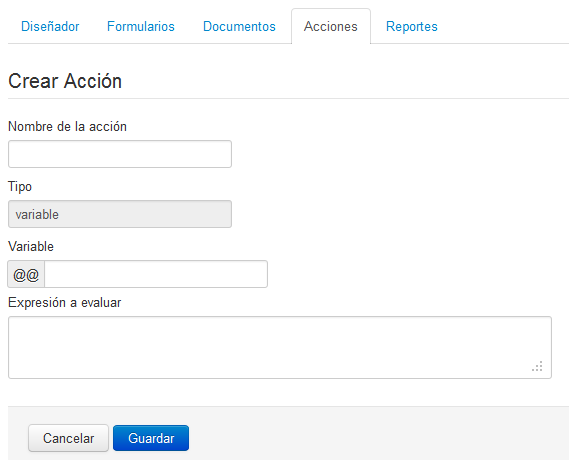Screen dimensions: 569x460
Task: Open the Reportes tab
Action: (412, 26)
